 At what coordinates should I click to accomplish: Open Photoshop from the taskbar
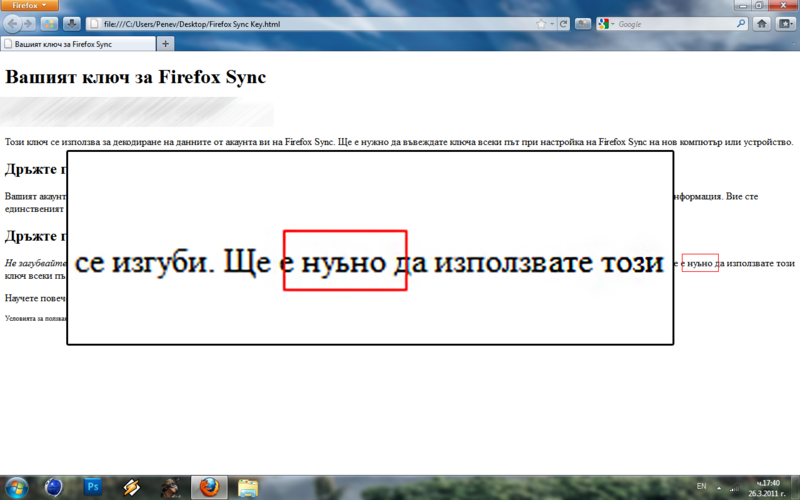click(x=93, y=487)
